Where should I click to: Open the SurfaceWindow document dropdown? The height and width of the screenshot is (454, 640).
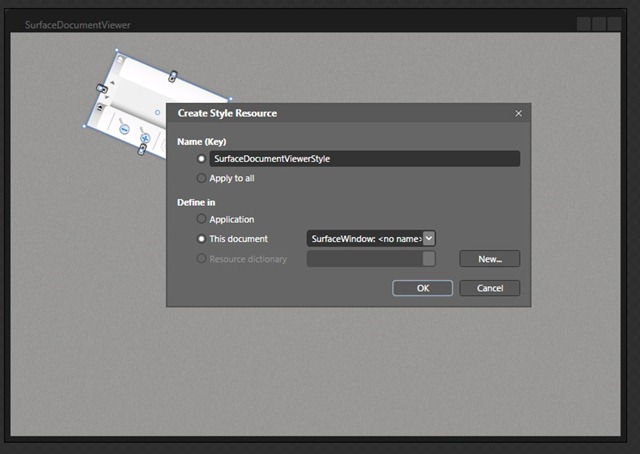click(x=429, y=238)
